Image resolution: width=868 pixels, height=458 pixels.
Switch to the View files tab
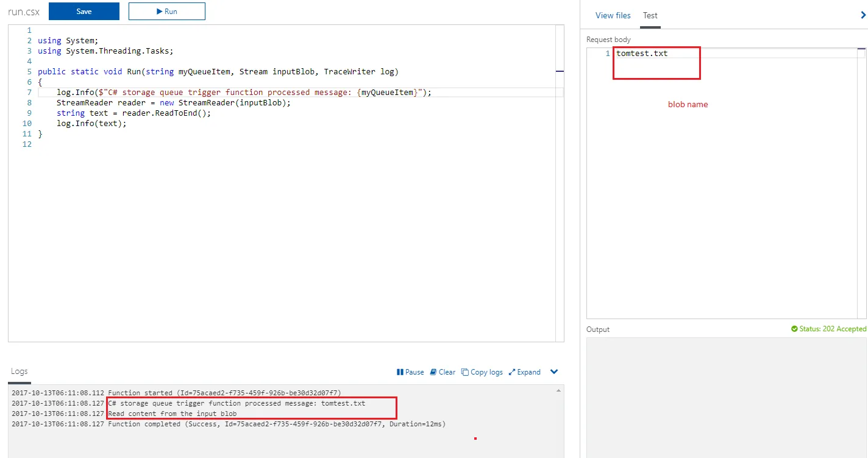[613, 15]
